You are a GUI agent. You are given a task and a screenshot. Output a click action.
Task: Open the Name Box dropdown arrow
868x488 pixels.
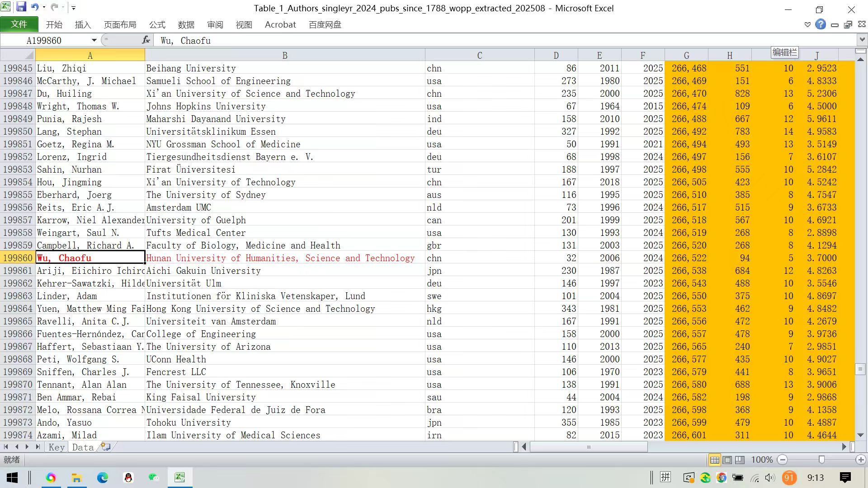(x=94, y=40)
